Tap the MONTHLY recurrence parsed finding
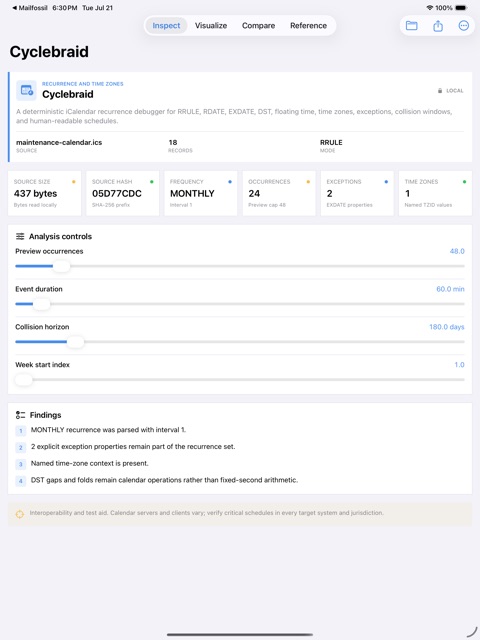Image resolution: width=480 pixels, height=640 pixels. (109, 430)
